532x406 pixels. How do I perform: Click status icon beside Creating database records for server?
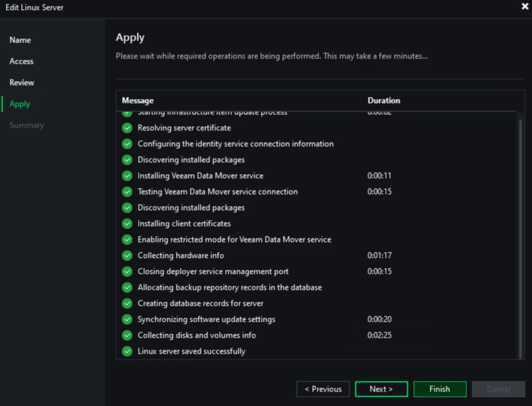tap(127, 304)
